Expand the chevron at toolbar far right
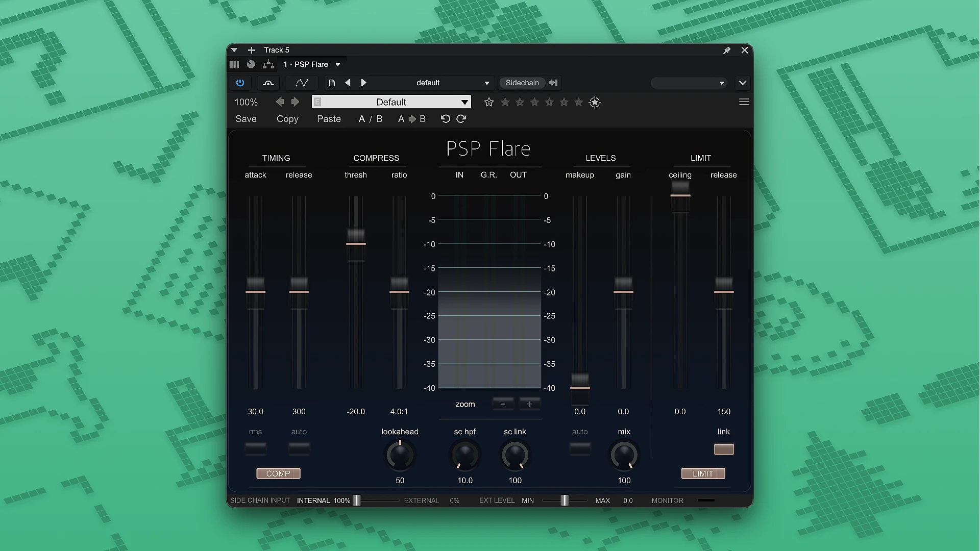 [743, 83]
